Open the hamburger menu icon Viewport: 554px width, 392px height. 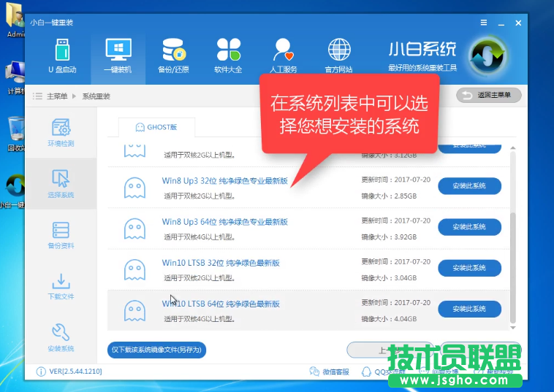pos(484,23)
